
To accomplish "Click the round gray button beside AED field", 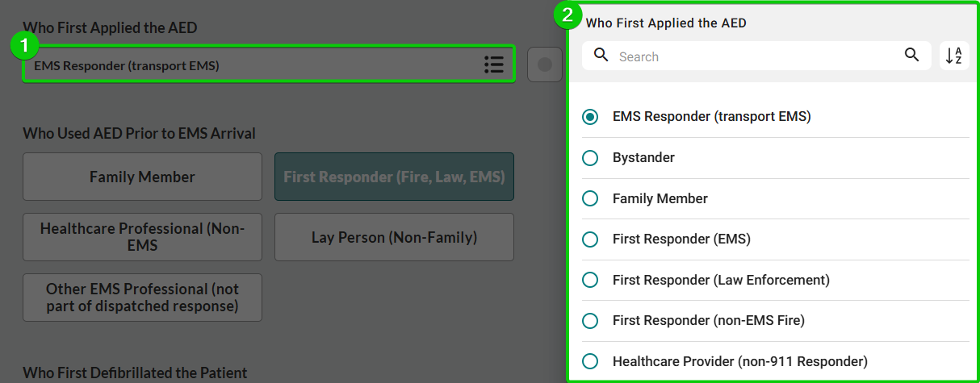I will coord(544,65).
